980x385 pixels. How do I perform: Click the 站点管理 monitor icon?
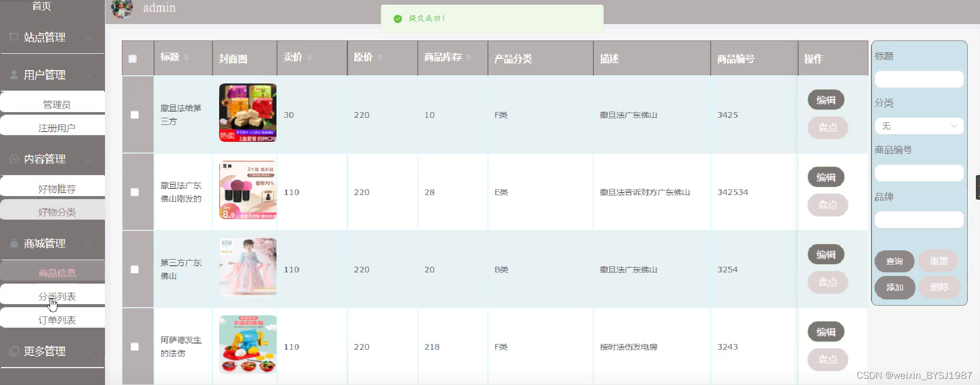click(14, 37)
